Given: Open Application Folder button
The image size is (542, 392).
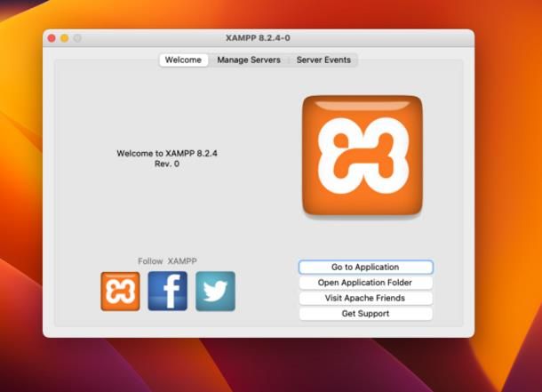Looking at the screenshot, I should 365,283.
